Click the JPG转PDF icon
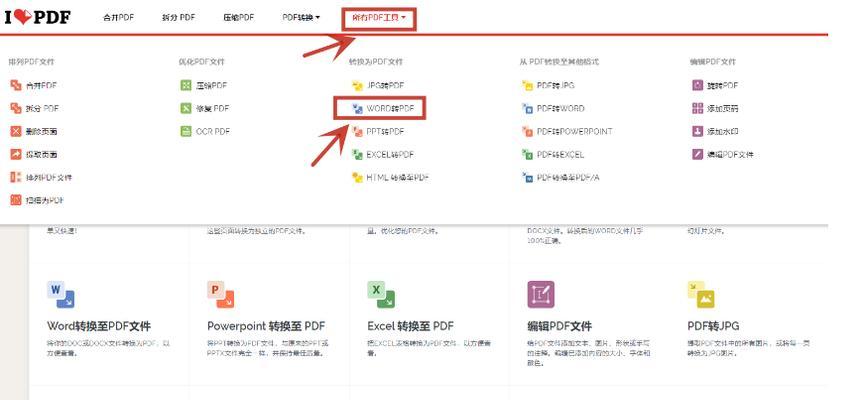This screenshot has width=865, height=400. pyautogui.click(x=357, y=86)
